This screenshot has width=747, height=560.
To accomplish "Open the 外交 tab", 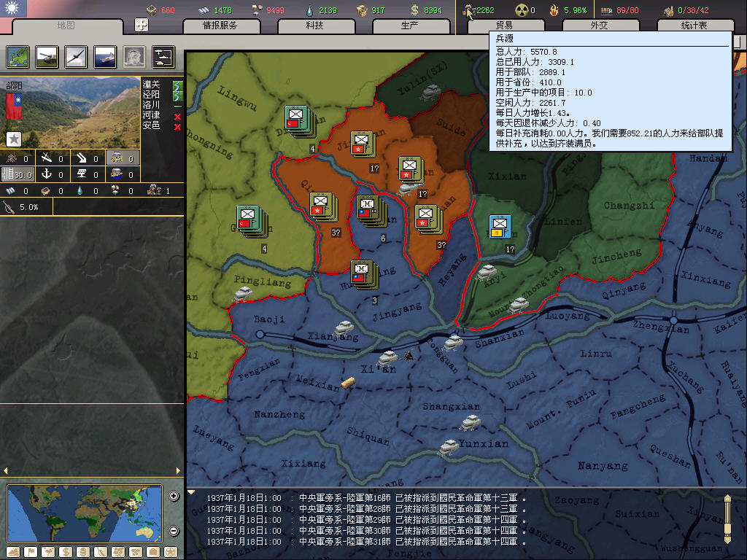I will (600, 26).
